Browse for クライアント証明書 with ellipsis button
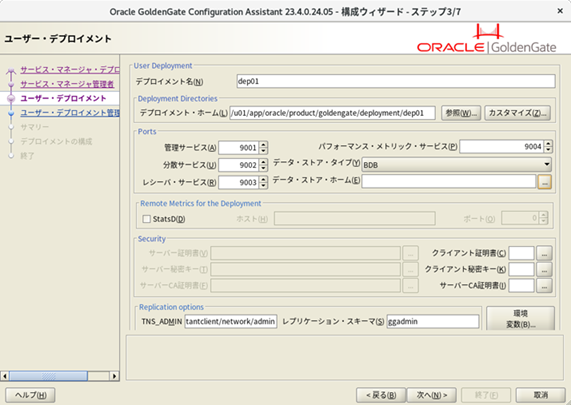 point(544,253)
